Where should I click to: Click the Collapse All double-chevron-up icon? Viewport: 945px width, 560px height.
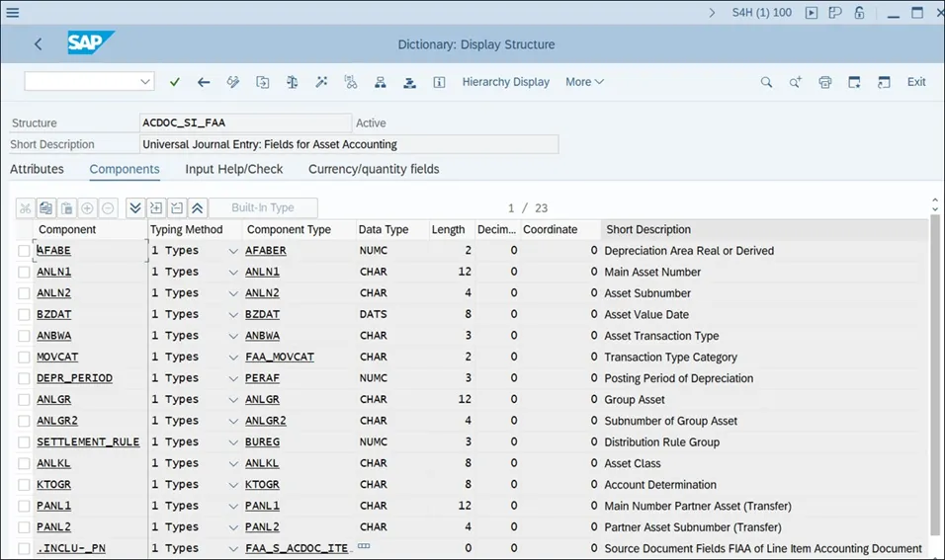197,208
